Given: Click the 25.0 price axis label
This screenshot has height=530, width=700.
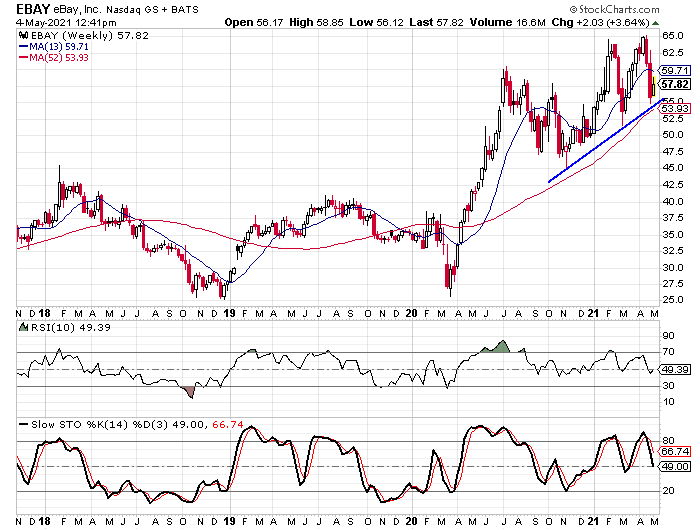Looking at the screenshot, I should coord(673,300).
